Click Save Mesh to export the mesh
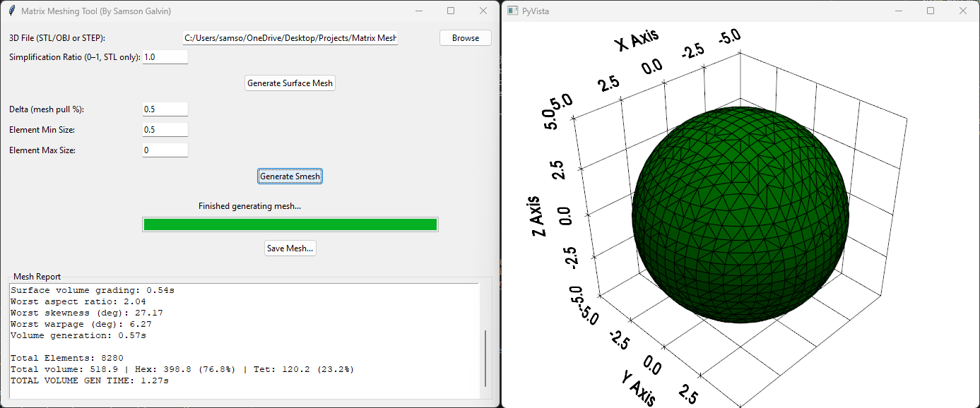980x408 pixels. pos(290,248)
